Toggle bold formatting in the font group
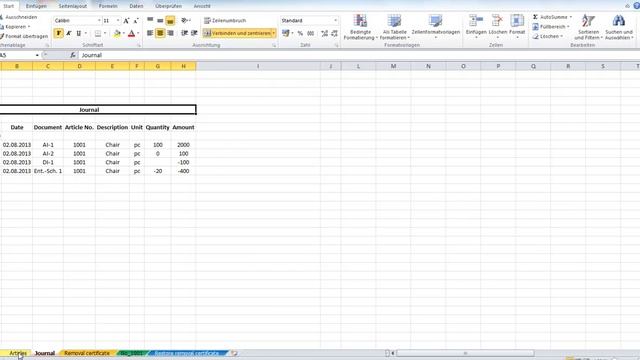 click(58, 33)
